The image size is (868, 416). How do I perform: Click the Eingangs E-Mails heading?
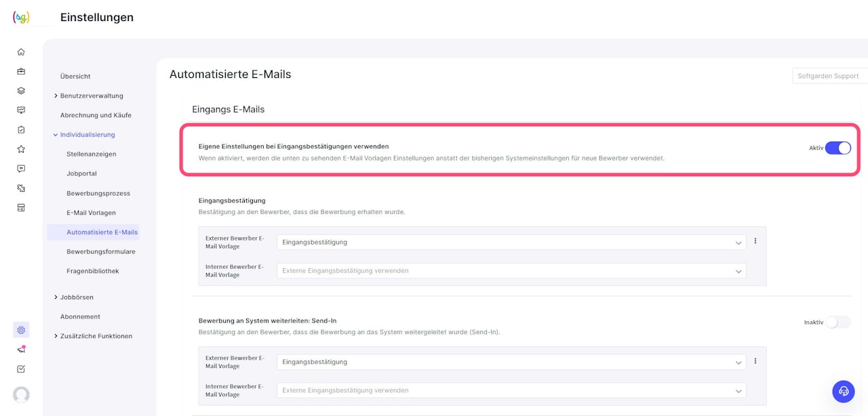click(x=229, y=109)
